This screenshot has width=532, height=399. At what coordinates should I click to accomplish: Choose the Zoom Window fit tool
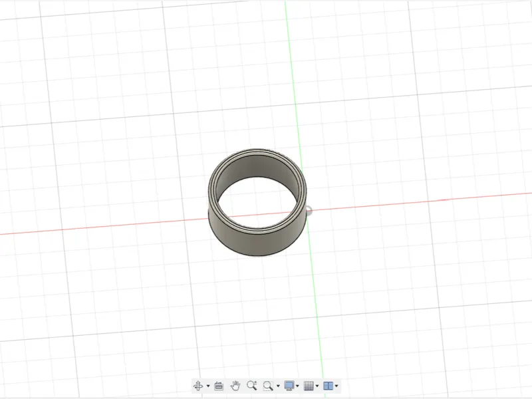point(268,386)
